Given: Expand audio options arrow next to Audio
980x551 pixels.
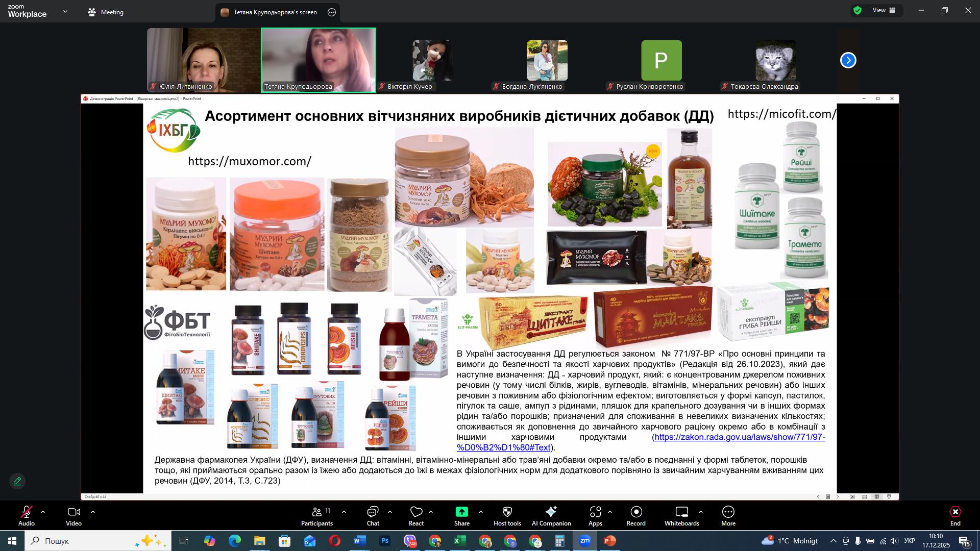Looking at the screenshot, I should tap(43, 512).
